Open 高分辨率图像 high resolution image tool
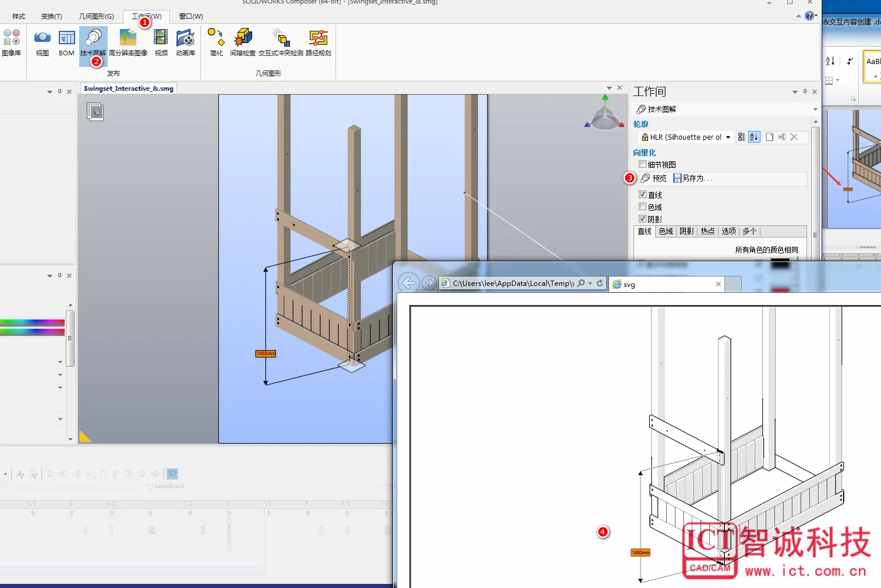Image resolution: width=881 pixels, height=588 pixels. pos(128,42)
